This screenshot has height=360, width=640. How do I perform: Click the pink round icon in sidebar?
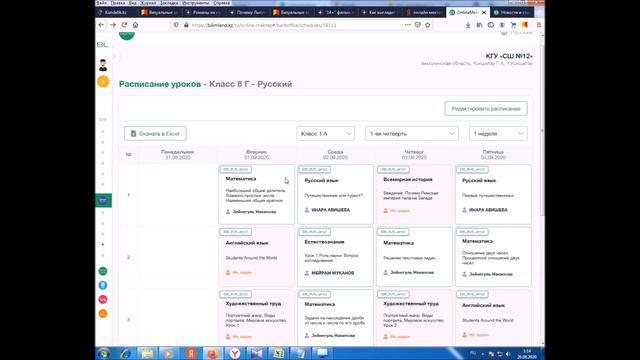(x=103, y=300)
